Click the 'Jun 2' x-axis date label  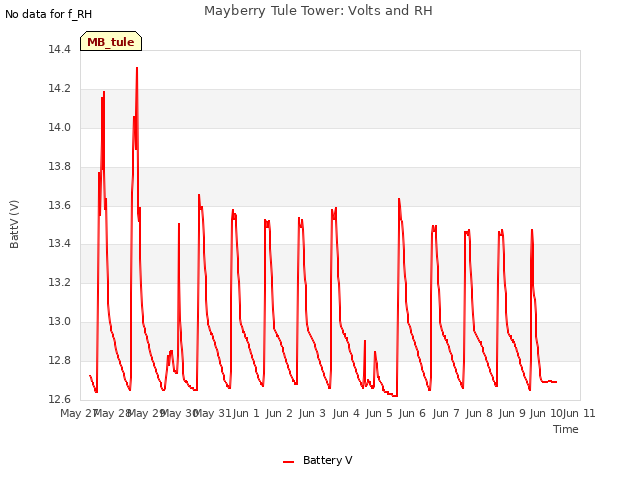tap(279, 413)
